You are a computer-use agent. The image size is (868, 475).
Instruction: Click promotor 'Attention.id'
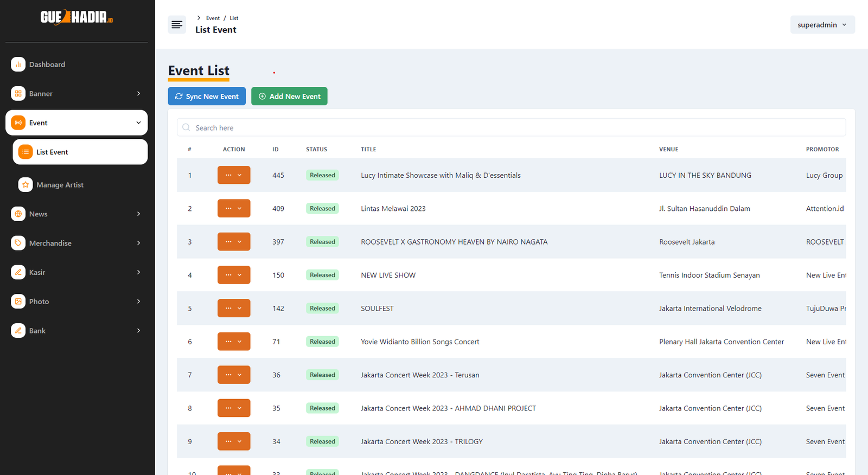pyautogui.click(x=825, y=208)
